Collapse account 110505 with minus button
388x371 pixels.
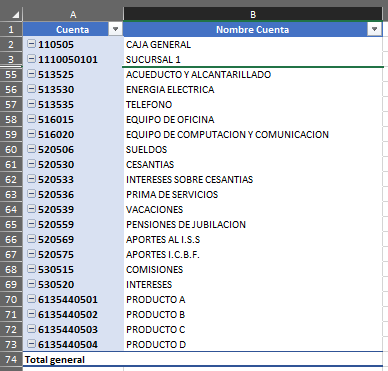click(x=31, y=43)
